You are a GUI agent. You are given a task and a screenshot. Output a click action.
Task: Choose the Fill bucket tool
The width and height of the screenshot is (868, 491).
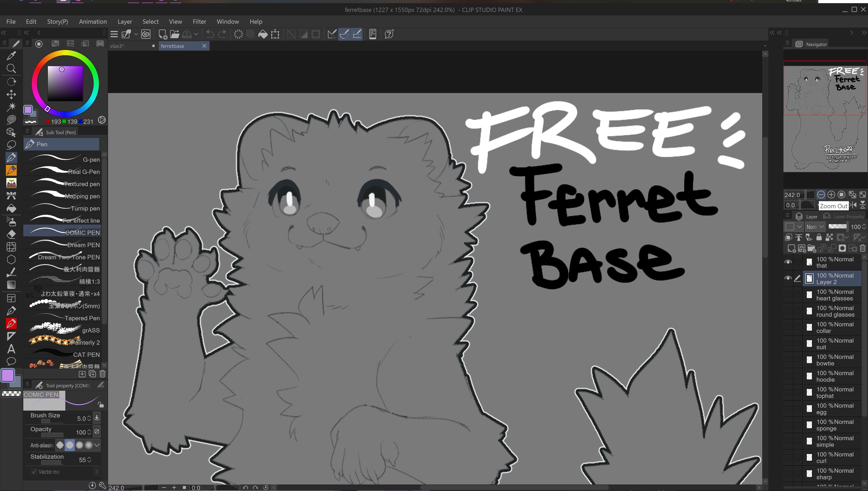click(x=11, y=209)
